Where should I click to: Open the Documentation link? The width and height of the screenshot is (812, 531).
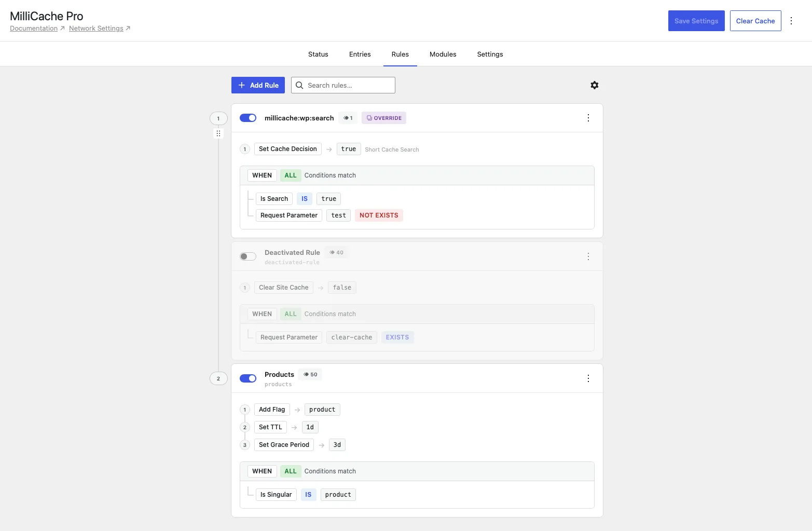coord(34,29)
